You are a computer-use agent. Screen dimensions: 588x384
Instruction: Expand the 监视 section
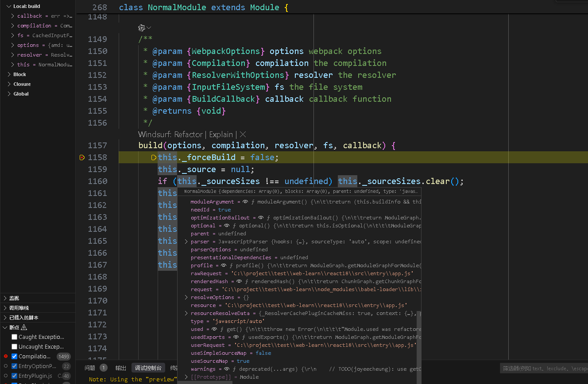pyautogui.click(x=5, y=298)
